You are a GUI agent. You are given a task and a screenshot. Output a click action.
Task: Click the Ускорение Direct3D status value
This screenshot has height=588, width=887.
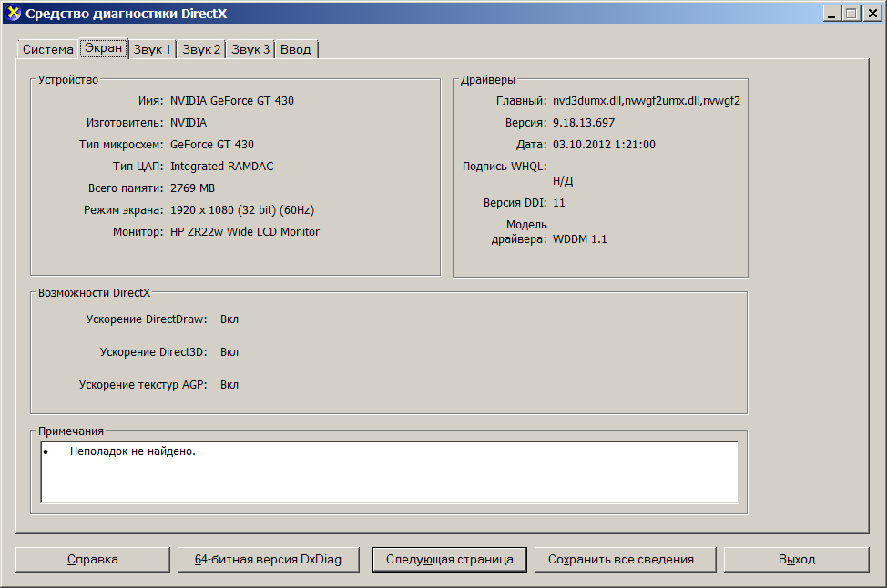point(229,352)
